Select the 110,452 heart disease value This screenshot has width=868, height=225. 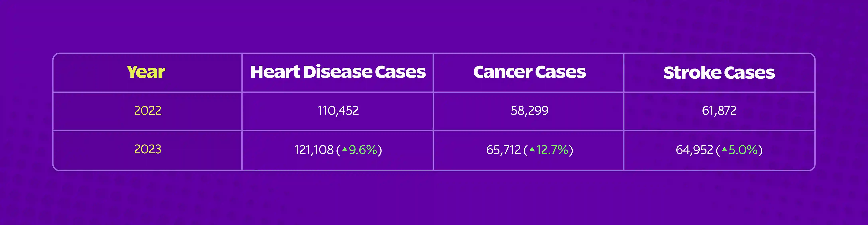[x=338, y=111]
